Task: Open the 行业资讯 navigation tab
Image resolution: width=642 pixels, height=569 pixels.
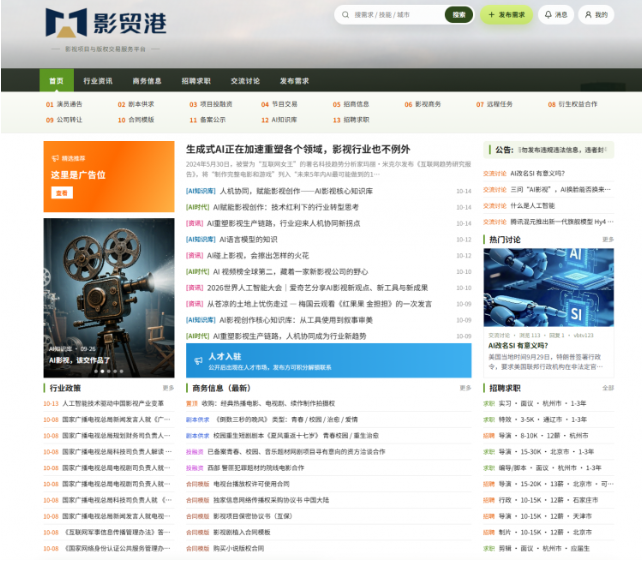Action: [x=98, y=81]
